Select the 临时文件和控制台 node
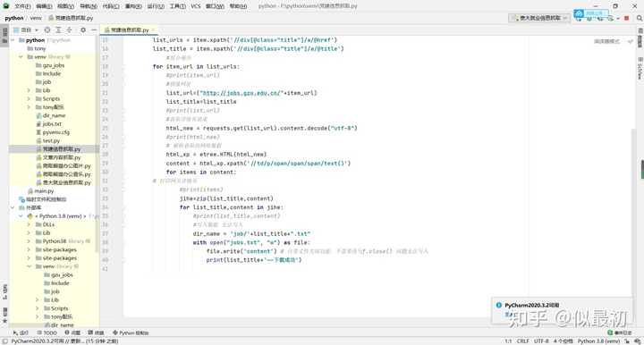This screenshot has height=345, width=644. (43, 199)
